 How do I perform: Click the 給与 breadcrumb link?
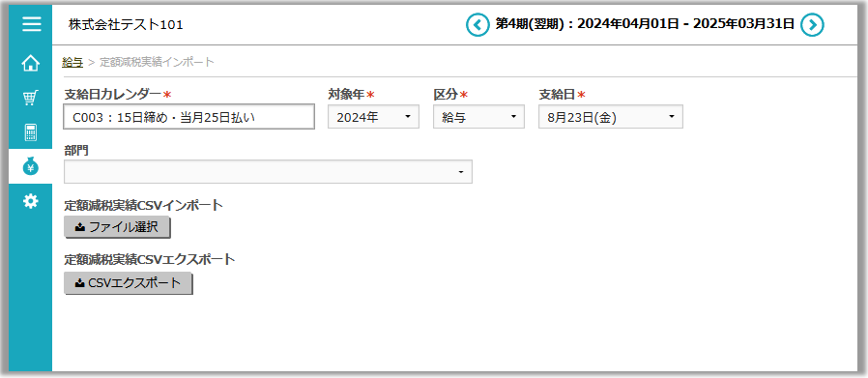(72, 62)
